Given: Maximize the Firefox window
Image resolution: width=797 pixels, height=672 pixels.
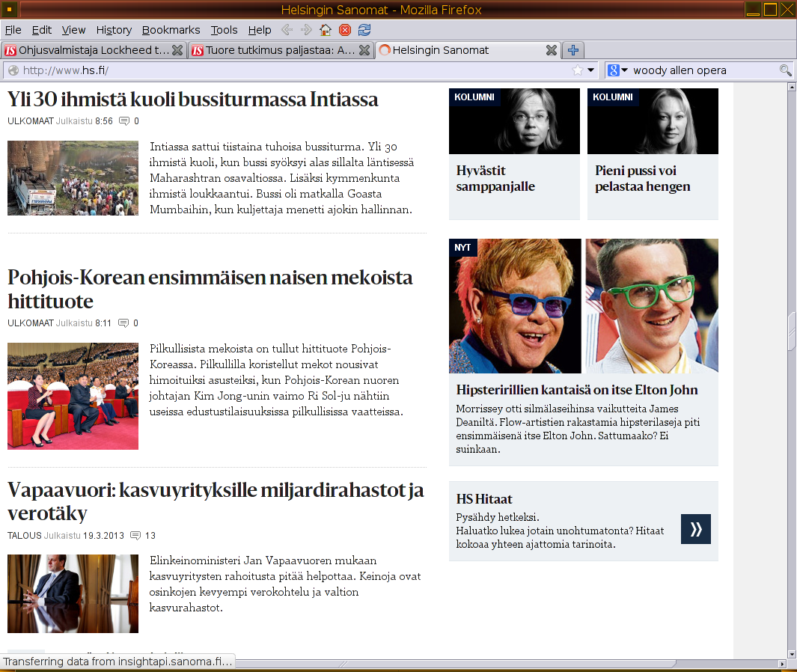Looking at the screenshot, I should tap(771, 9).
